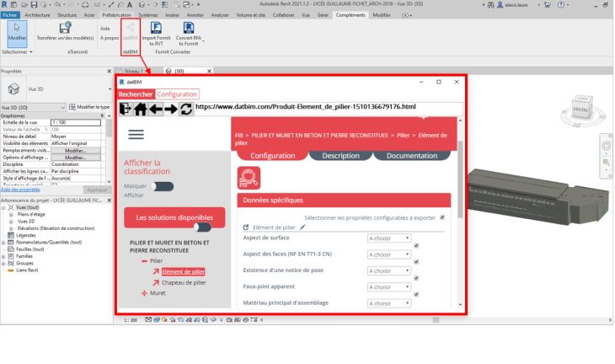Click the datBIM URL address field

(x=329, y=107)
